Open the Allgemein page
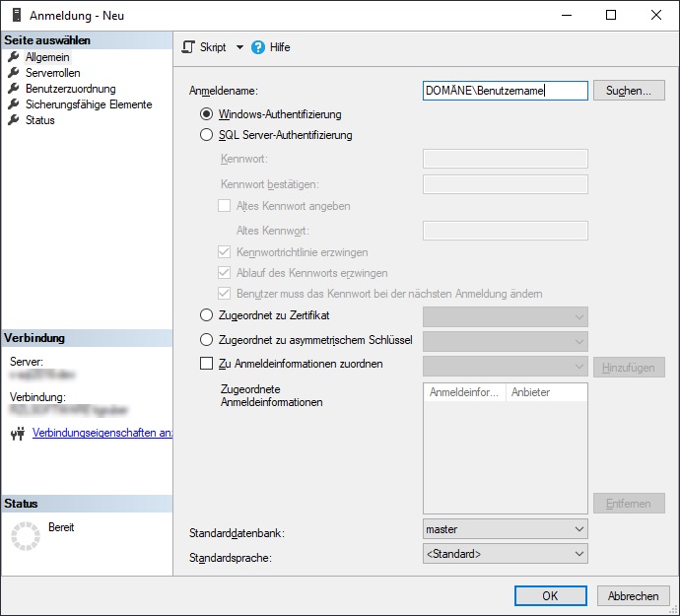Viewport: 680px width, 616px height. pos(47,57)
